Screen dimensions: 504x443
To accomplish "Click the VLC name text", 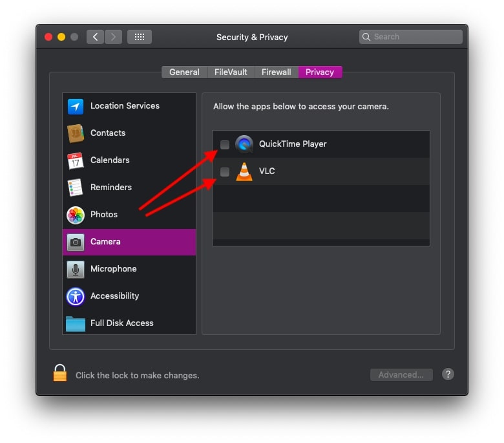I will [x=267, y=171].
